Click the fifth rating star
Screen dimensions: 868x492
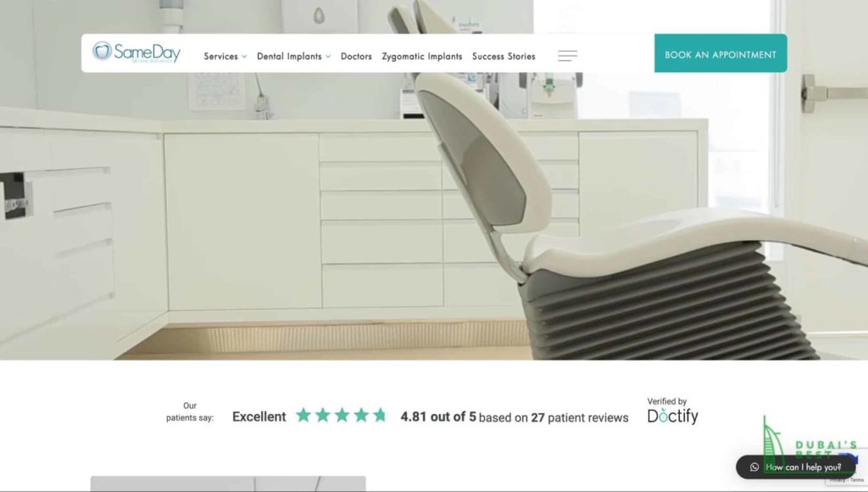(380, 415)
